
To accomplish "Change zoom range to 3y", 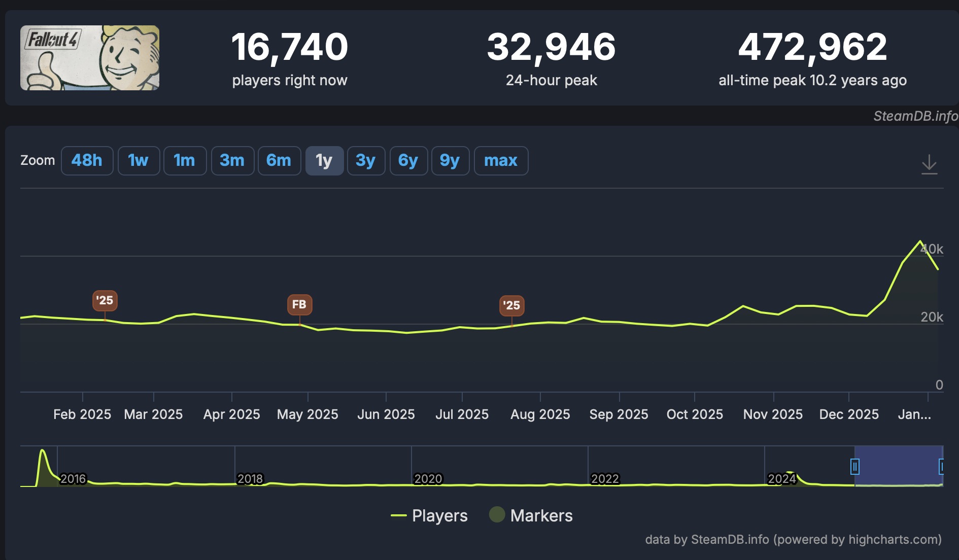I will pos(366,161).
